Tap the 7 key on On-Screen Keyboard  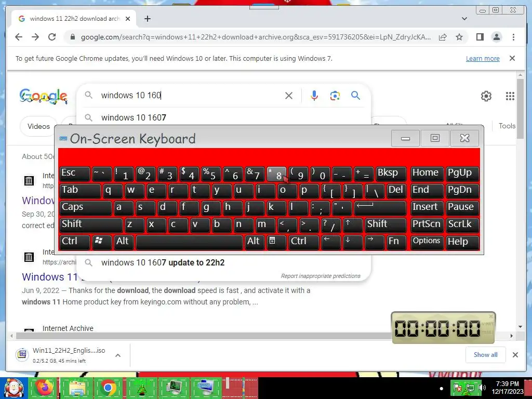pos(255,174)
